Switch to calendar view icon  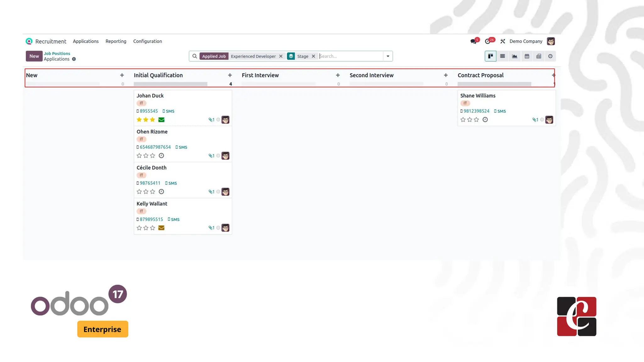click(527, 56)
